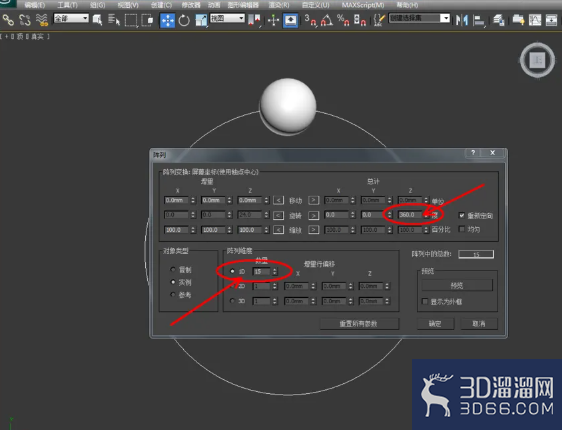Viewport: 562px width, 430px height.
Task: Click the Unlink Selection tool icon
Action: coord(25,20)
